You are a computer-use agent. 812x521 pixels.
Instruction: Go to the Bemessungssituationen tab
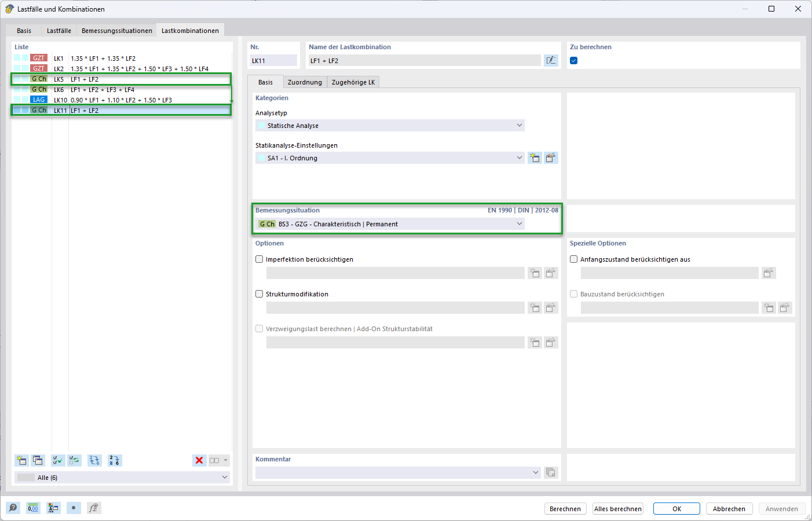117,31
